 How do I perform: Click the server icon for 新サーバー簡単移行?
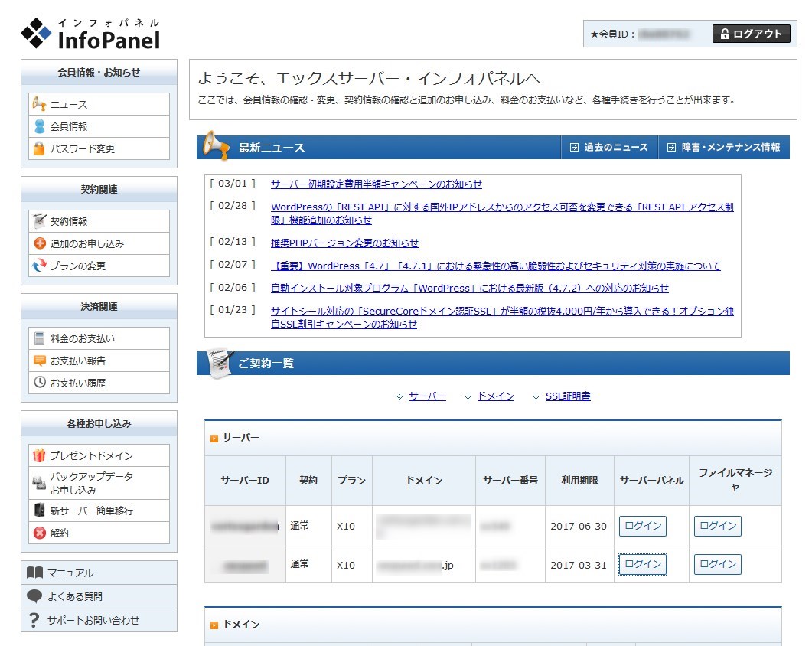click(x=39, y=511)
